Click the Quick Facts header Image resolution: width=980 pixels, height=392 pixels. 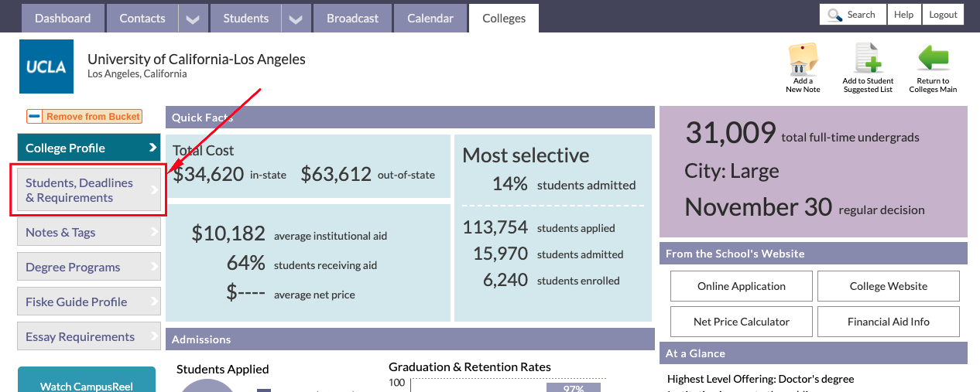410,118
